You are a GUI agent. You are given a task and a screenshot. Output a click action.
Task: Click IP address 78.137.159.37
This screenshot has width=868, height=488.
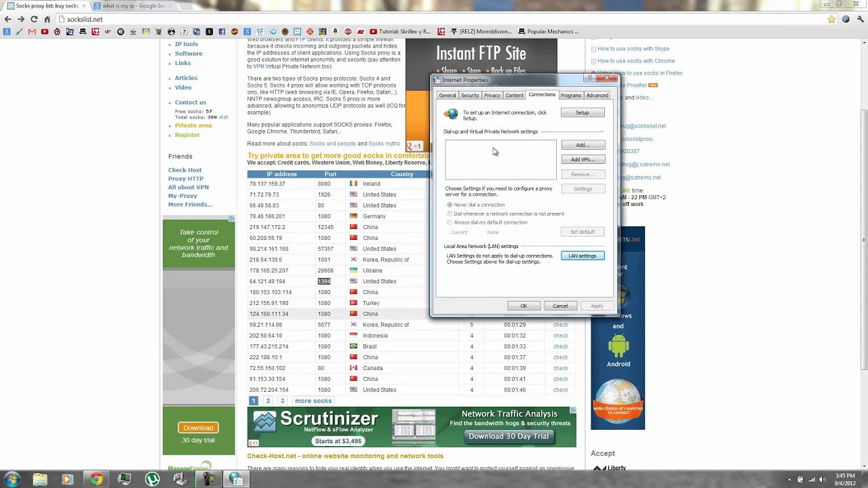267,184
